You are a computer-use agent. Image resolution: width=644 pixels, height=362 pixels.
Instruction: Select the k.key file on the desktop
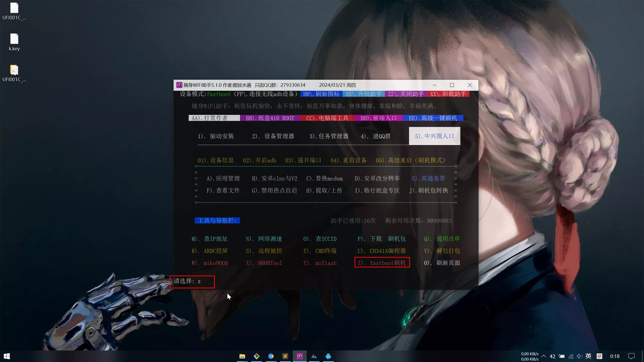click(x=14, y=42)
